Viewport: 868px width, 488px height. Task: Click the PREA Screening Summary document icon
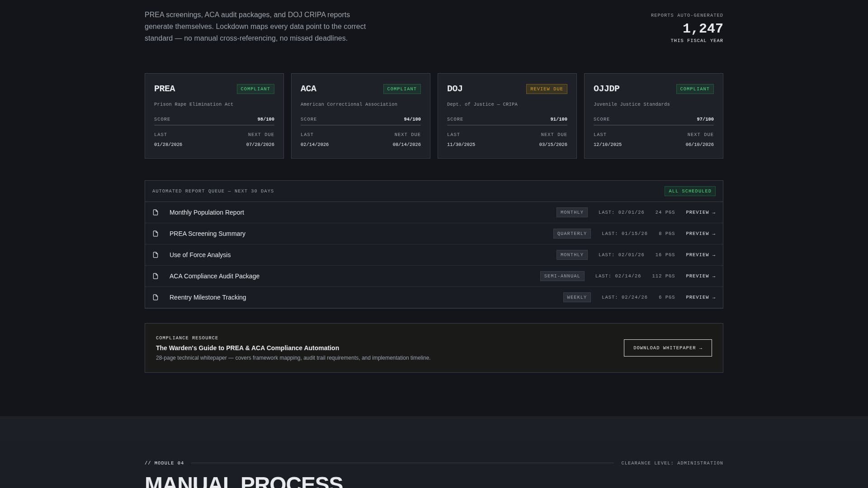click(x=156, y=234)
